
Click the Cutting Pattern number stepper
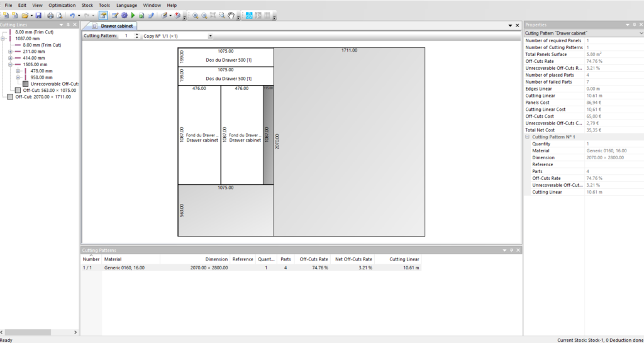tap(136, 36)
